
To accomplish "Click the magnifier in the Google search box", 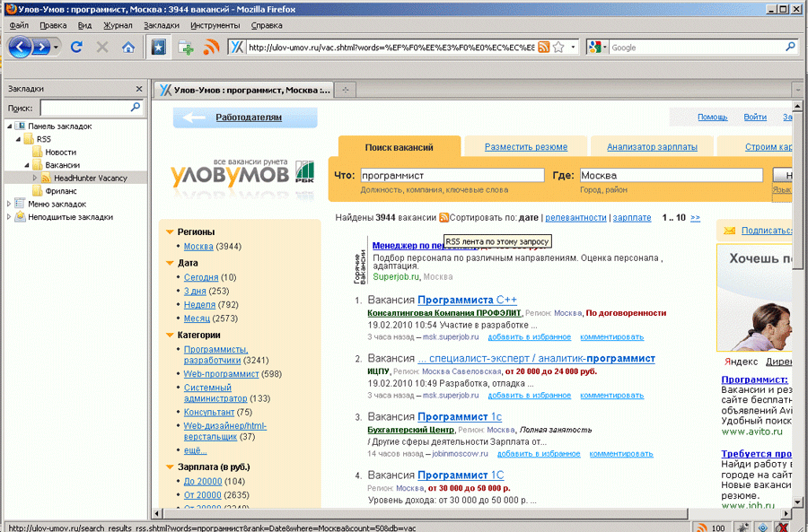I will pos(790,47).
